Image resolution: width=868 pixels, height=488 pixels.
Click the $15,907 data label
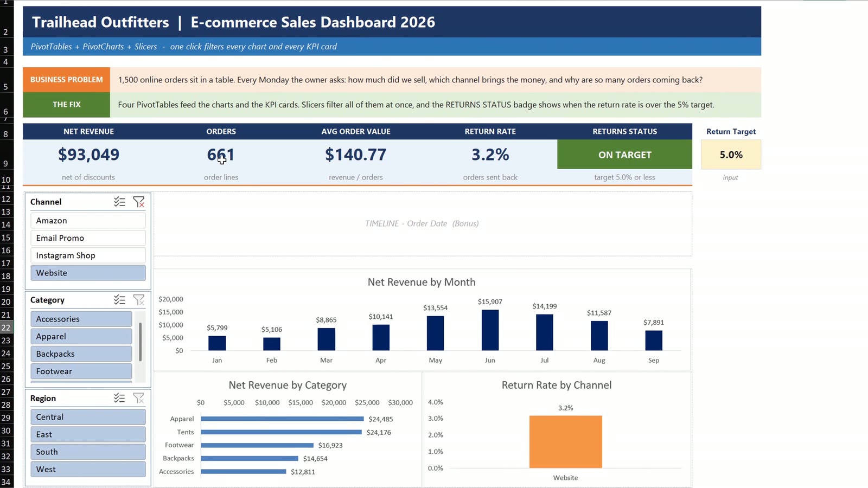[490, 301]
